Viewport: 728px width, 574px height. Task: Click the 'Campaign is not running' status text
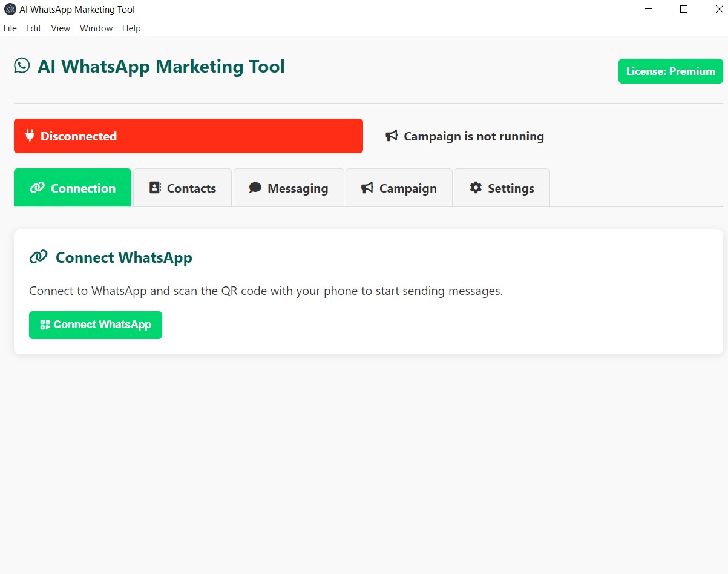(x=474, y=136)
